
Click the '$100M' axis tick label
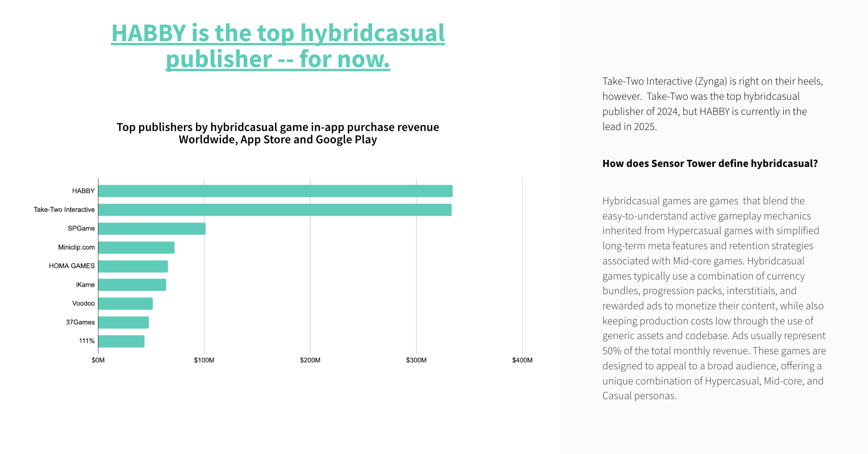point(204,360)
